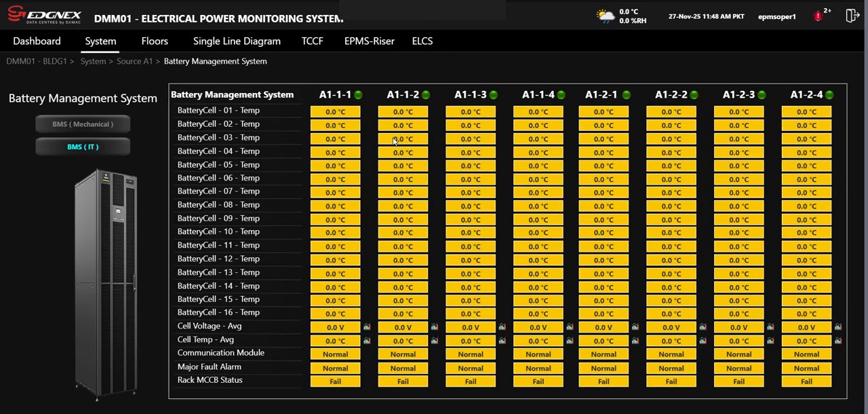Click A1-2-1 Major Fault Alarm Normal status
Screen dimensions: 868x414
coord(604,368)
